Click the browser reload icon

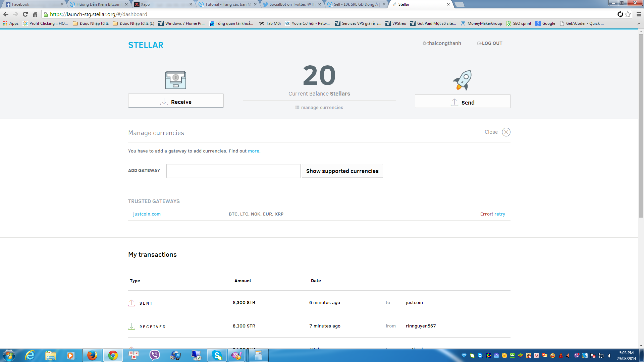[25, 14]
